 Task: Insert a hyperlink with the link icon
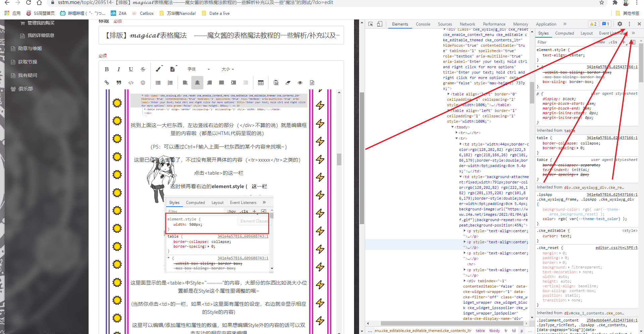click(107, 83)
